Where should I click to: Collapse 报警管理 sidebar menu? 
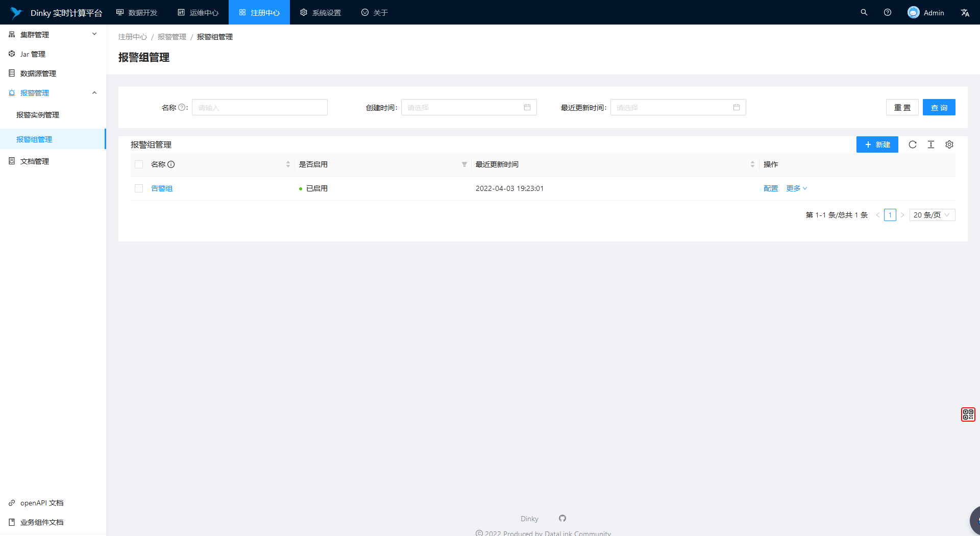click(53, 92)
